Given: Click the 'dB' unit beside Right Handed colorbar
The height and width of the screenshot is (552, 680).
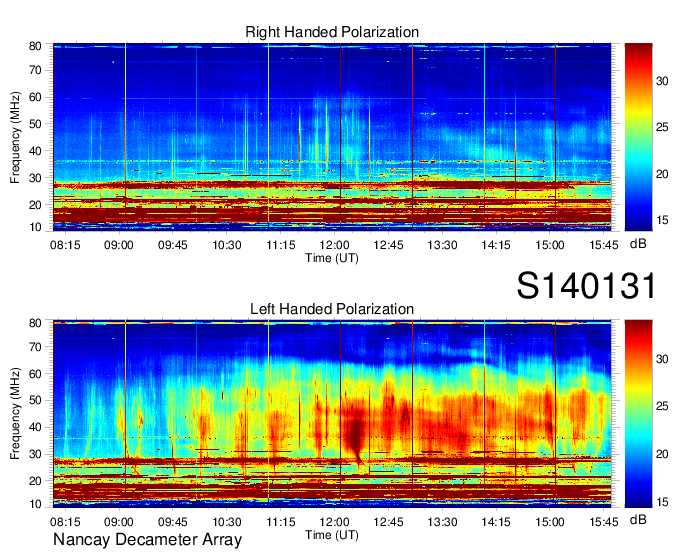Looking at the screenshot, I should [638, 244].
